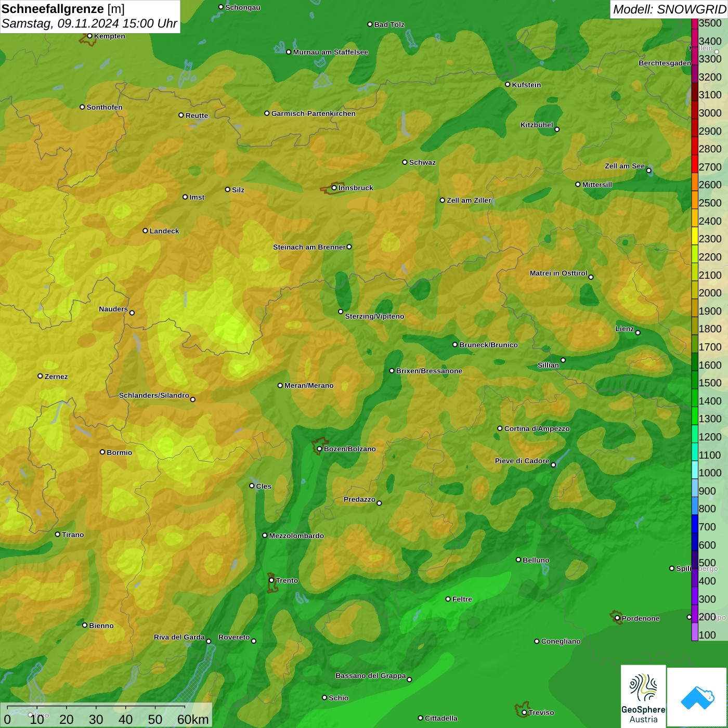The image size is (728, 728).
Task: Click the Kitzbühel map label
Action: pos(537,125)
